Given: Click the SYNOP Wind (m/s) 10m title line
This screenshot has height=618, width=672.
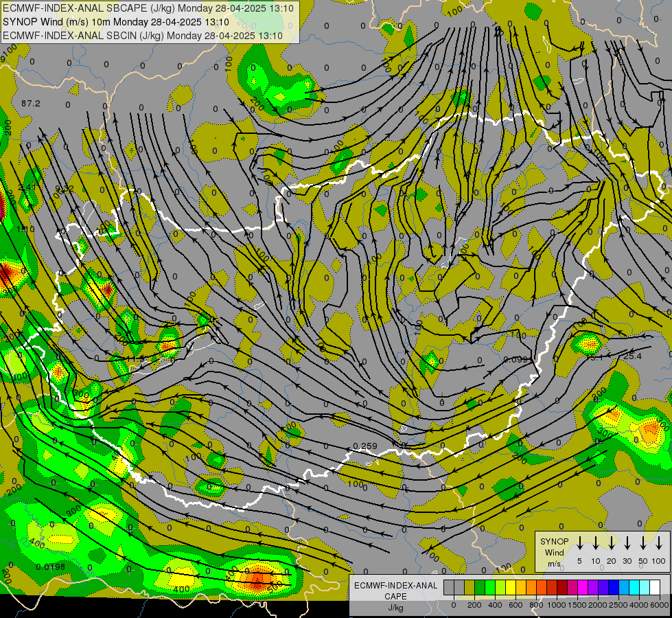Looking at the screenshot, I should click(116, 22).
